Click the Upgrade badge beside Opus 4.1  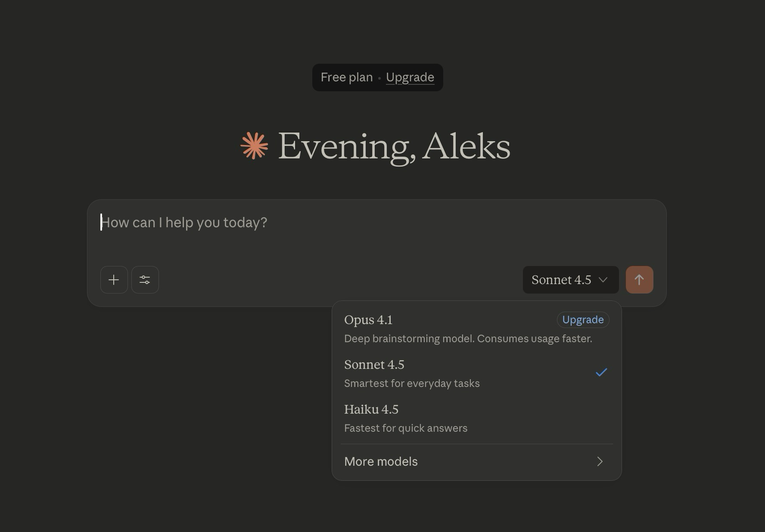tap(583, 320)
